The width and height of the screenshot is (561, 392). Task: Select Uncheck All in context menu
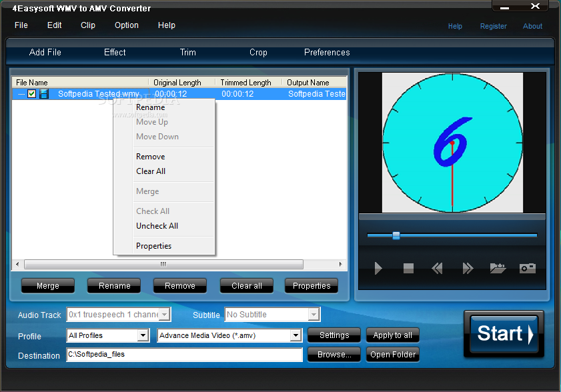tap(157, 226)
